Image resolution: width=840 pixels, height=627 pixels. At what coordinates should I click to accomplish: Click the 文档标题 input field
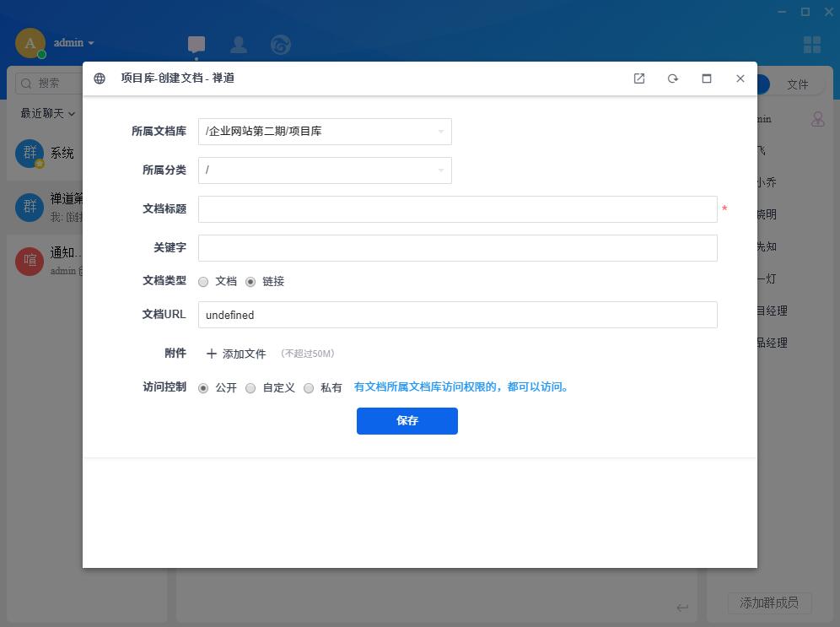coord(457,209)
